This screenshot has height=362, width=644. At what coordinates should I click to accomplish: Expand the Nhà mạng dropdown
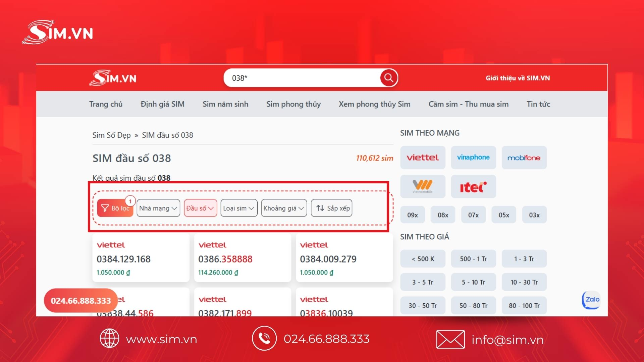(158, 208)
